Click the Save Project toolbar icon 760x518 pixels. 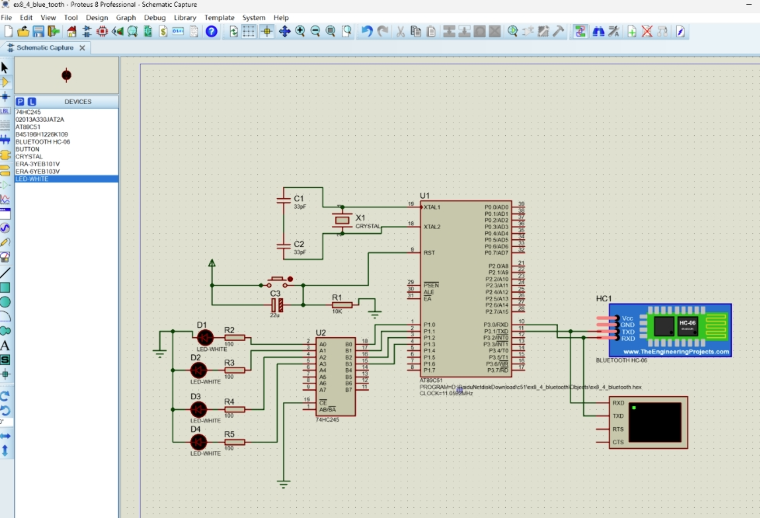(x=39, y=32)
